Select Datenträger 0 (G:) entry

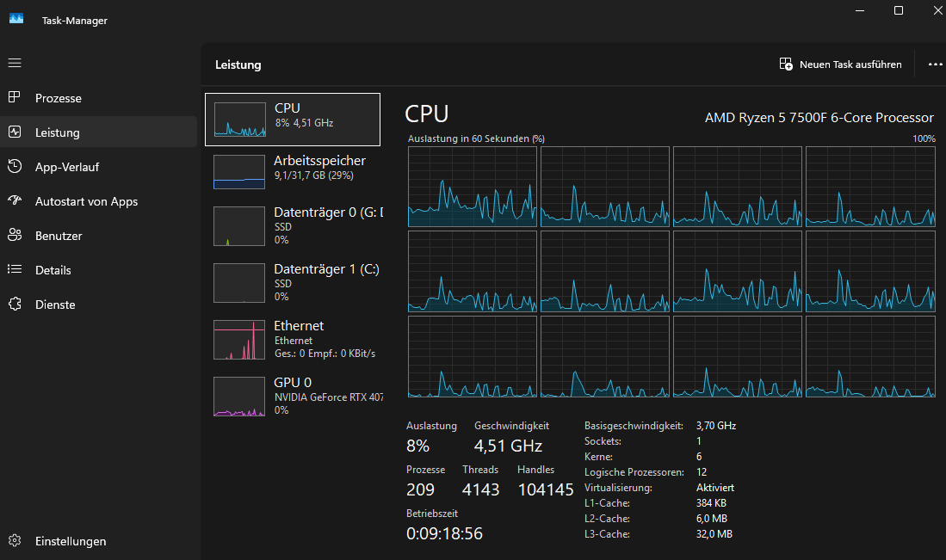(293, 225)
